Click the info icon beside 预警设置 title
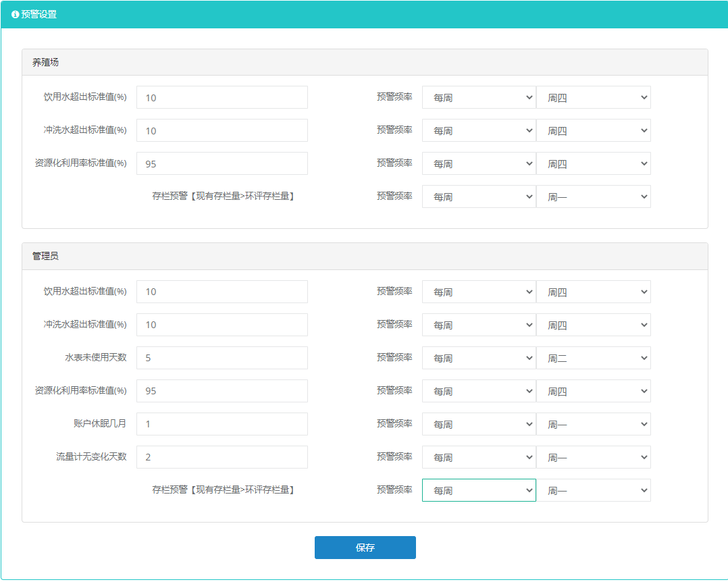 16,14
